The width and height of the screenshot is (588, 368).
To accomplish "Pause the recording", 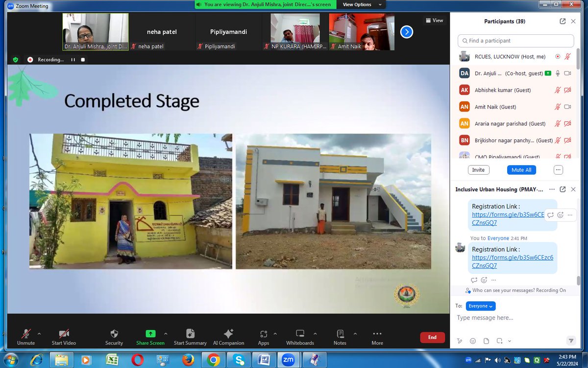I will pyautogui.click(x=73, y=59).
